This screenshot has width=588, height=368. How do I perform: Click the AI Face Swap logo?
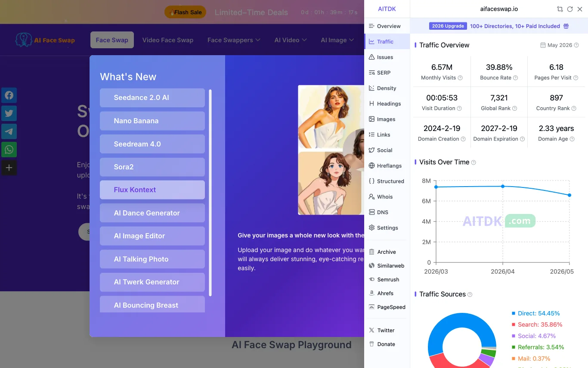(45, 40)
